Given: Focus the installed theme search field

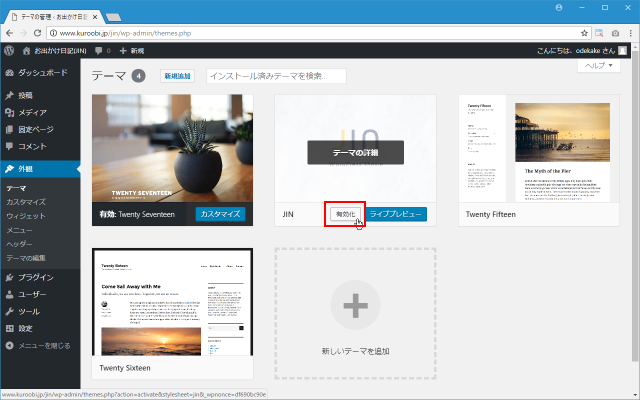Looking at the screenshot, I should coord(276,76).
